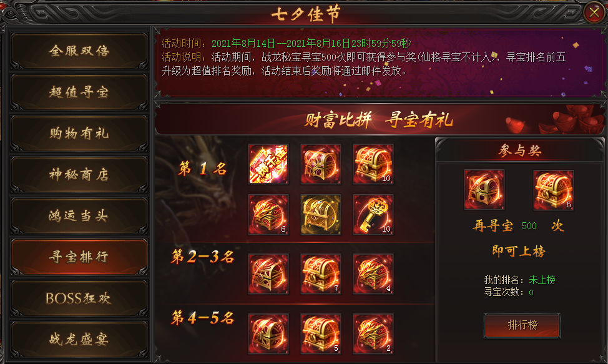Select the 神秘商店 tab
The height and width of the screenshot is (364, 608).
(x=79, y=174)
